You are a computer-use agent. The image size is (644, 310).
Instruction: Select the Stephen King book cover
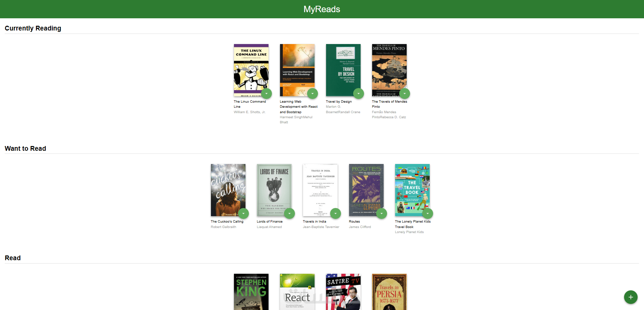coord(251,292)
